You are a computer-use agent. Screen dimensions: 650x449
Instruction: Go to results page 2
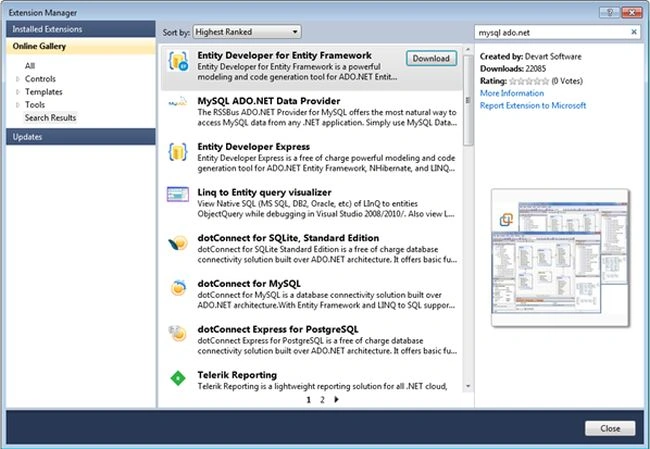click(x=322, y=400)
